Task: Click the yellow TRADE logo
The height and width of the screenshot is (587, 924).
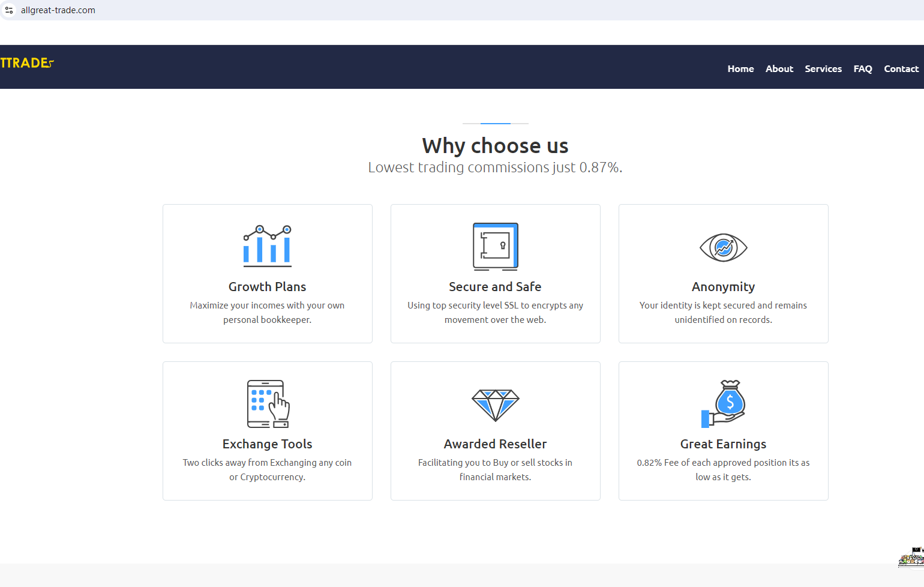Action: click(26, 63)
